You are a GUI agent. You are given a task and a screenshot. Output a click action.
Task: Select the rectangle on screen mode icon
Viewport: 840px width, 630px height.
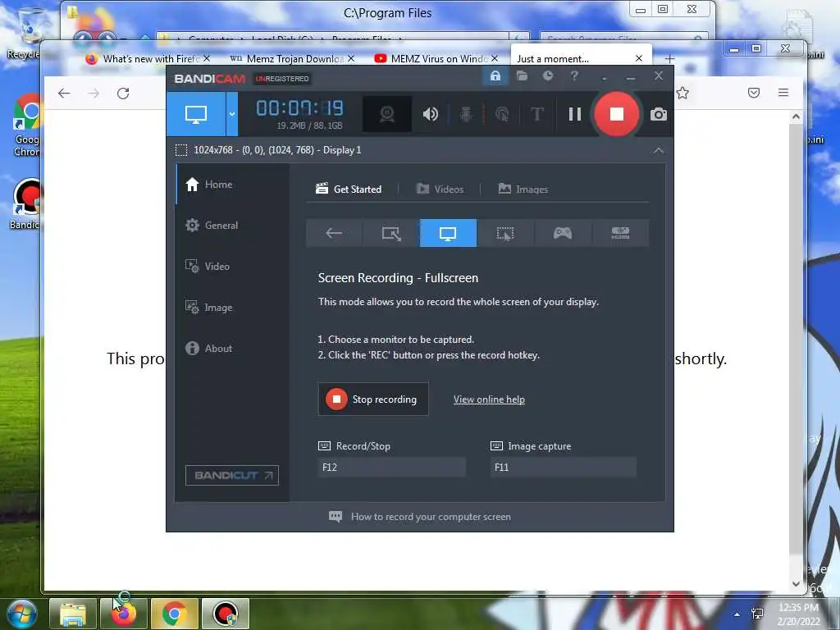391,233
